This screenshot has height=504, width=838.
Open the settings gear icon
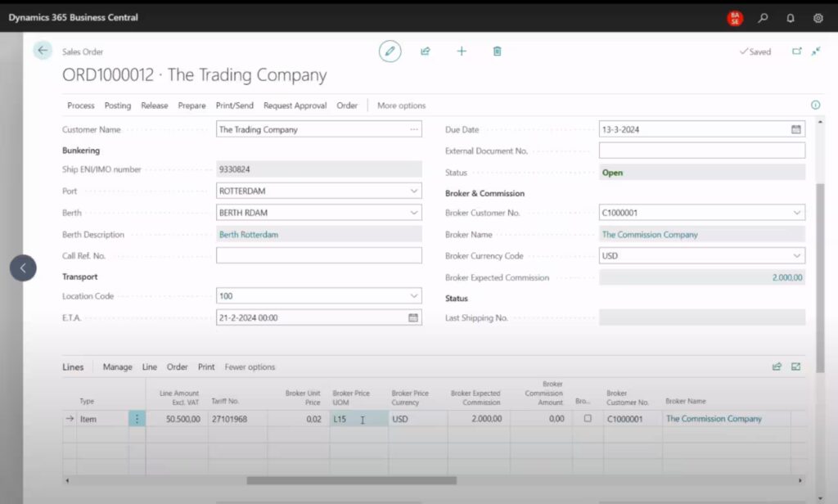[818, 17]
